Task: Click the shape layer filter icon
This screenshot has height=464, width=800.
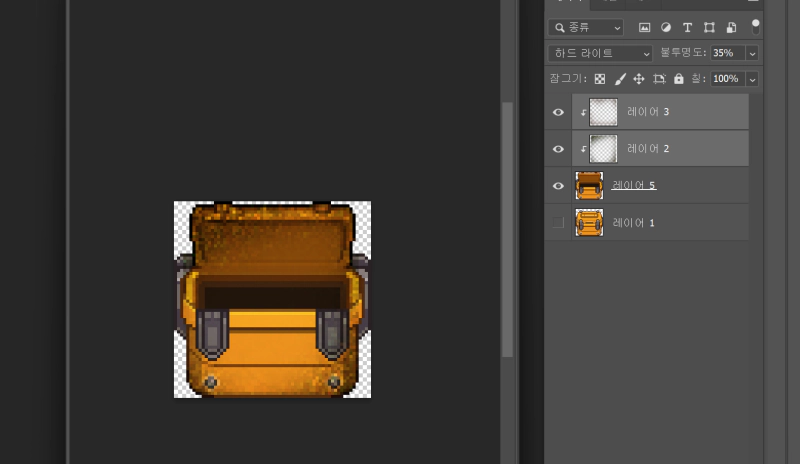Action: (x=709, y=27)
